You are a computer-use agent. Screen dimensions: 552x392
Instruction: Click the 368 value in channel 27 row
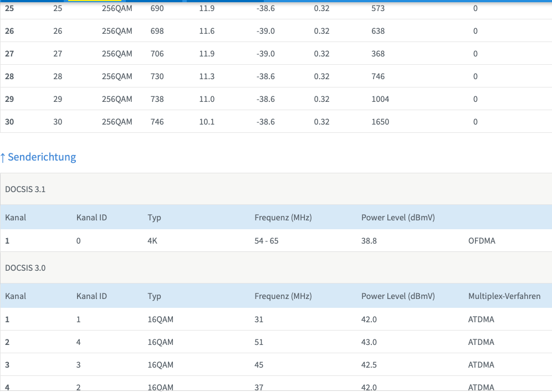[378, 54]
